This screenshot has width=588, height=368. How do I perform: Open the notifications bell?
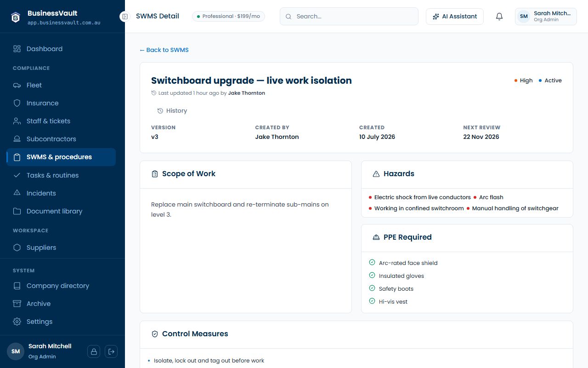(x=499, y=17)
